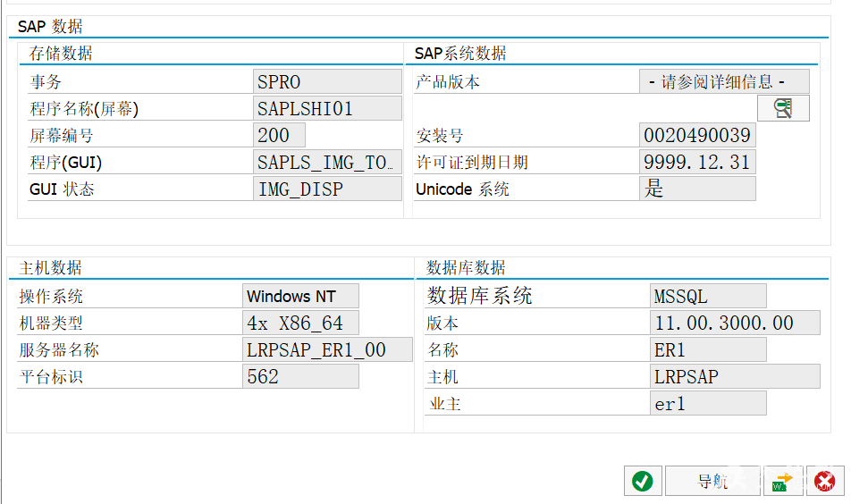Image resolution: width=851 pixels, height=504 pixels.
Task: Click the 主机数据 section header
Action: [50, 267]
